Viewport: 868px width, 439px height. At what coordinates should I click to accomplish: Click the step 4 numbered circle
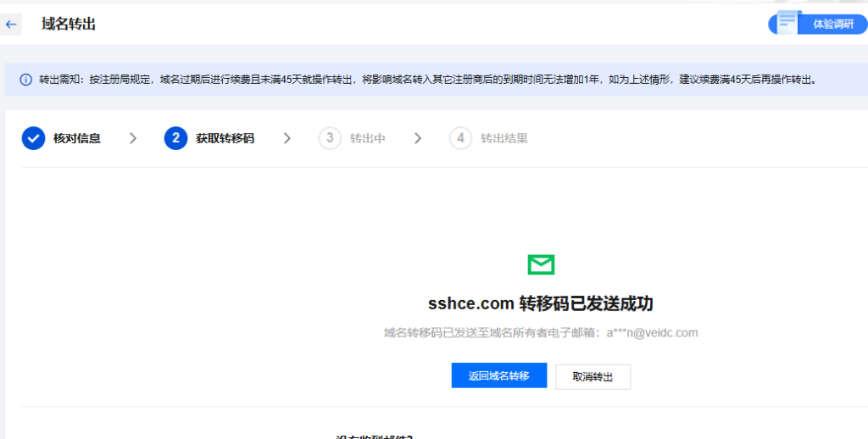point(460,138)
